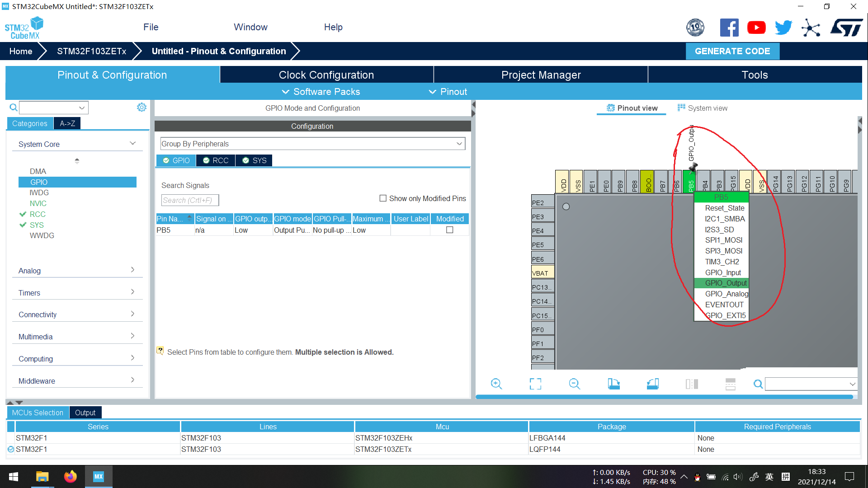Click the settings gear icon in the categories panel
The height and width of the screenshot is (488, 868).
point(142,107)
